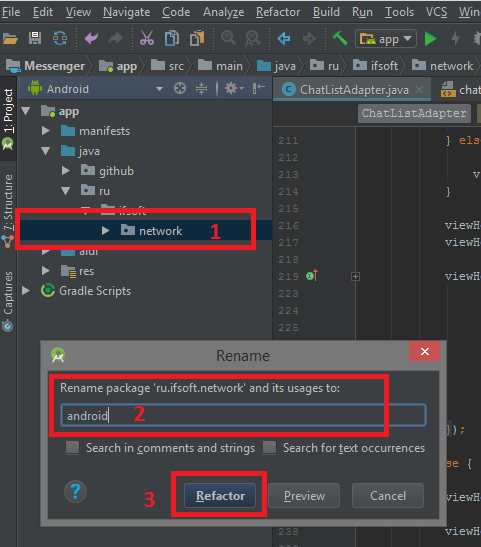Expand the network package
481x547 pixels.
[105, 231]
